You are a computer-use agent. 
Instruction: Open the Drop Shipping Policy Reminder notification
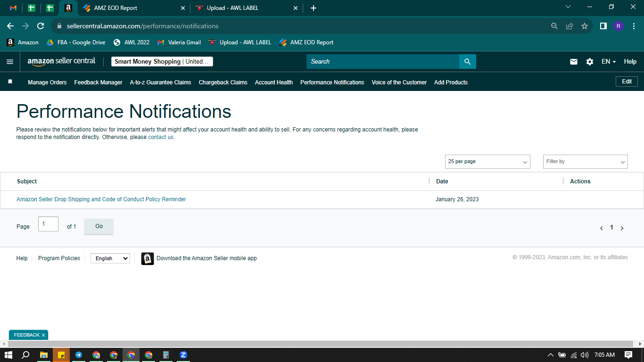point(101,199)
